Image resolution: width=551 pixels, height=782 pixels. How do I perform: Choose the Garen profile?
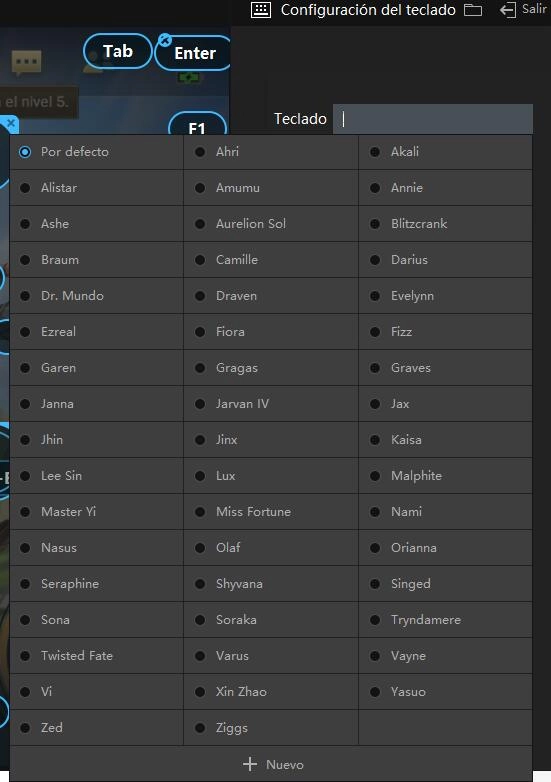coord(97,368)
